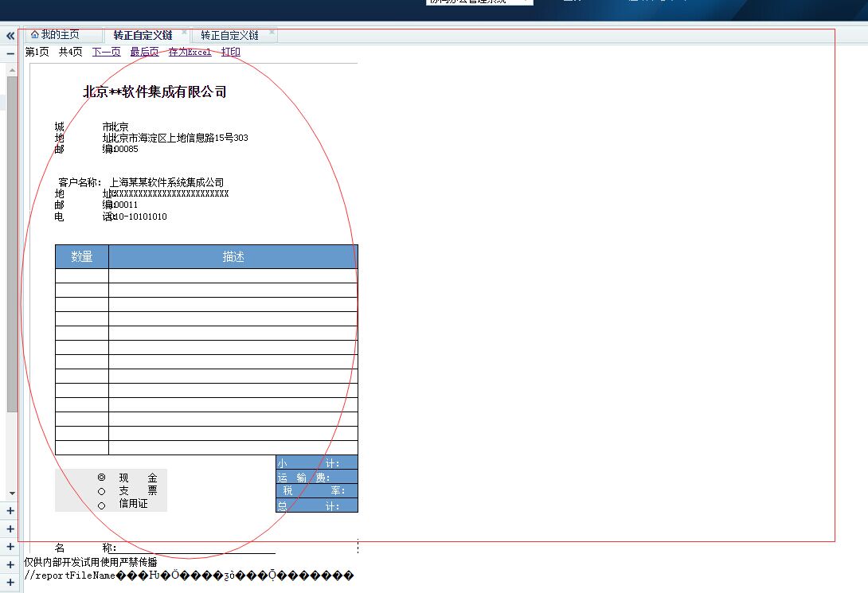The width and height of the screenshot is (868, 593).
Task: Expand the second plus section in sidebar
Action: tap(10, 529)
